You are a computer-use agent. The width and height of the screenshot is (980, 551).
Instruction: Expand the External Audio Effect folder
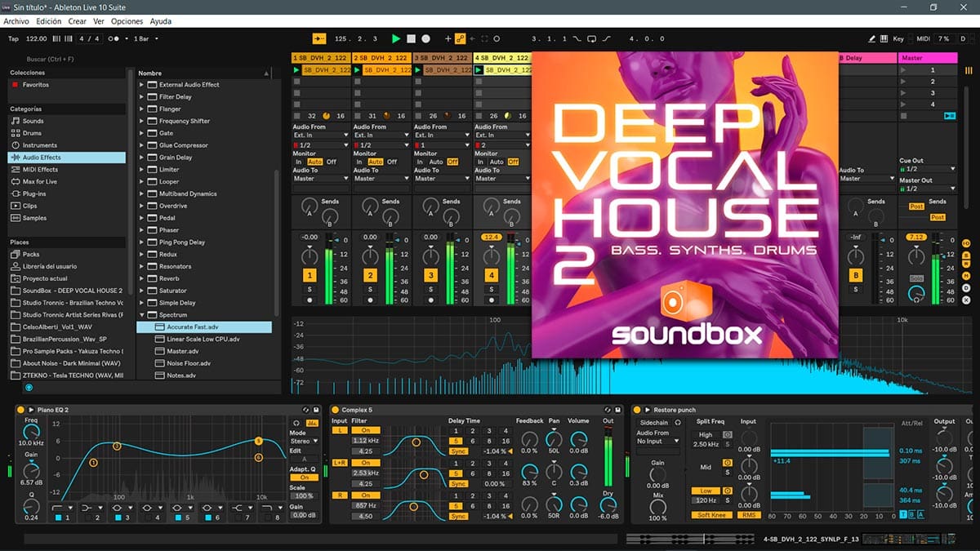(x=142, y=85)
